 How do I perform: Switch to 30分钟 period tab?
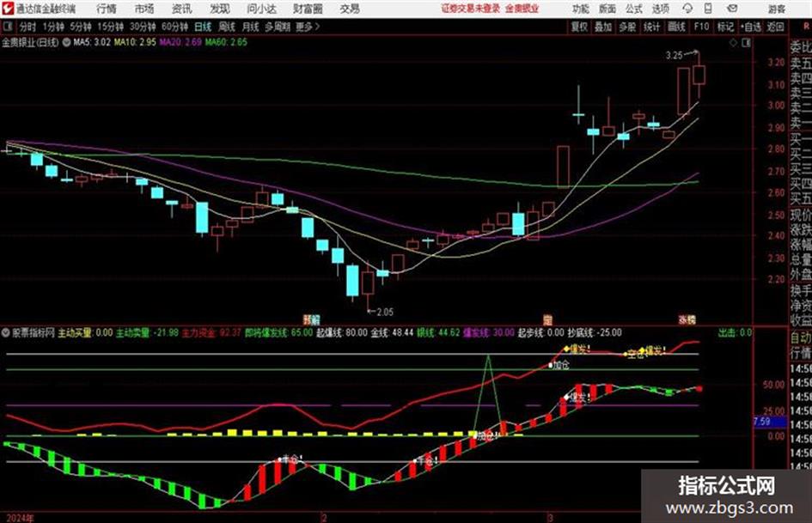(x=143, y=27)
